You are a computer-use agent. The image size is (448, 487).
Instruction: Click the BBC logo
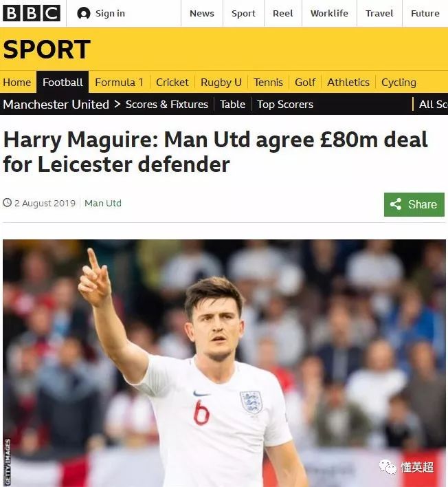pos(32,13)
